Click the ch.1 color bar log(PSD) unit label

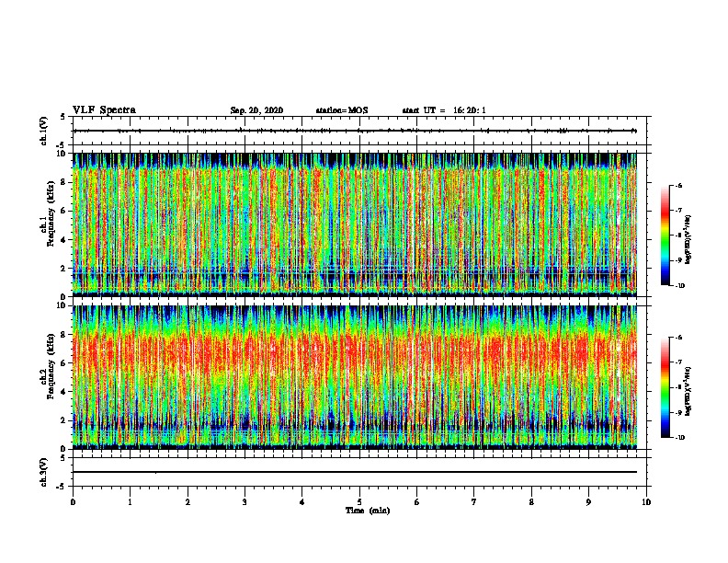point(688,240)
